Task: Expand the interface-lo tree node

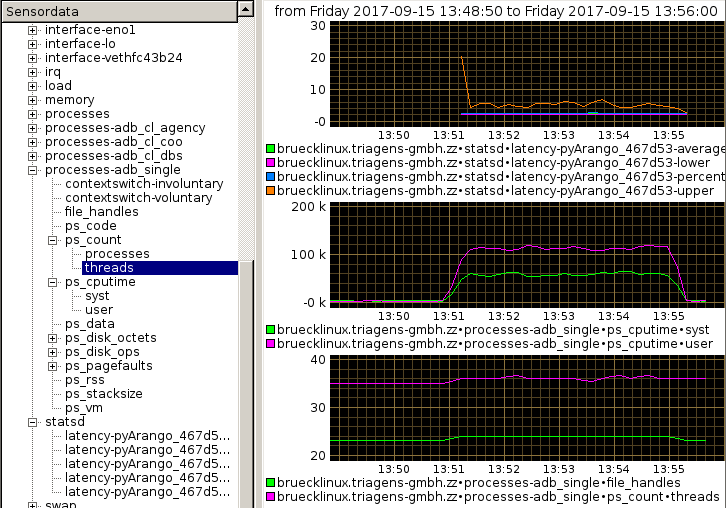Action: point(32,44)
